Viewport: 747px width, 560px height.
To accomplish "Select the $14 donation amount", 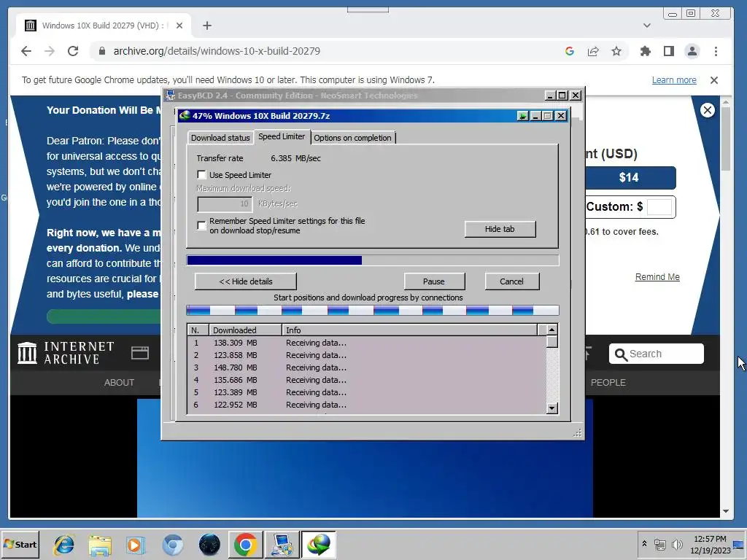I will tap(628, 178).
